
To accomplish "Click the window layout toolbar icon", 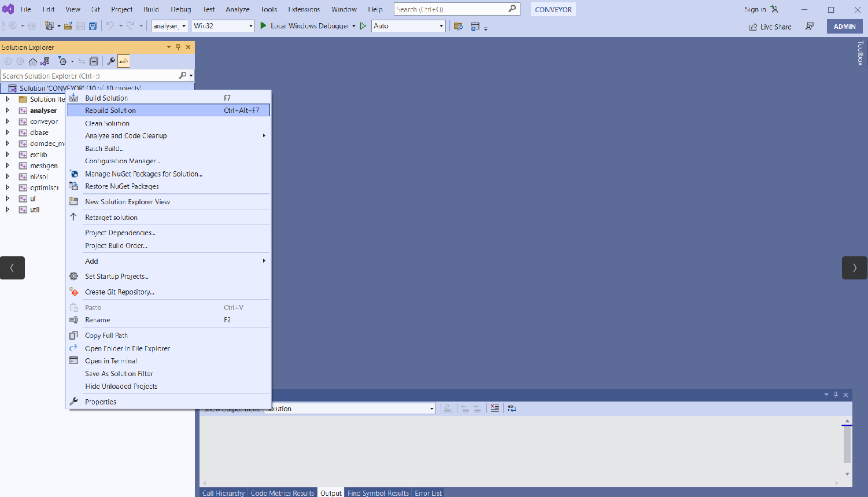I will tap(475, 26).
